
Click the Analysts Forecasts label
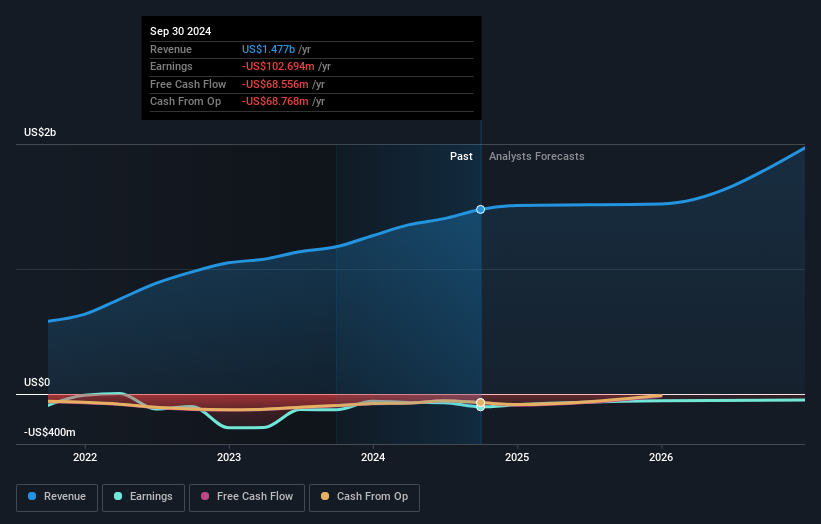click(537, 156)
